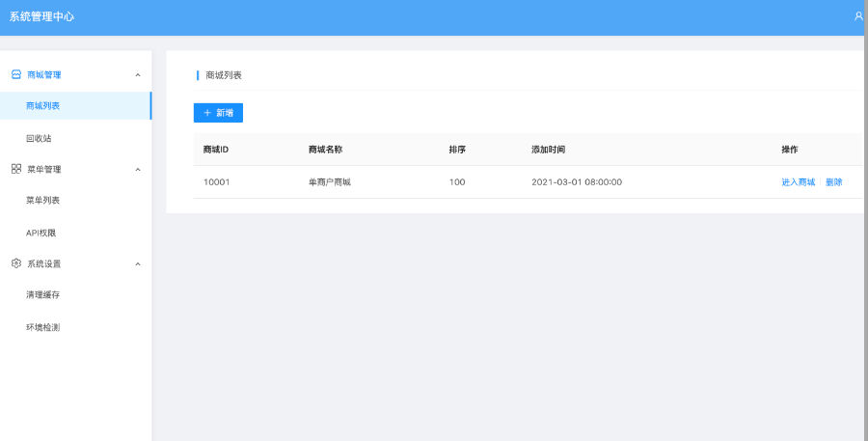This screenshot has height=441, width=868.
Task: Open 商城列表 in the sidebar
Action: 43,106
